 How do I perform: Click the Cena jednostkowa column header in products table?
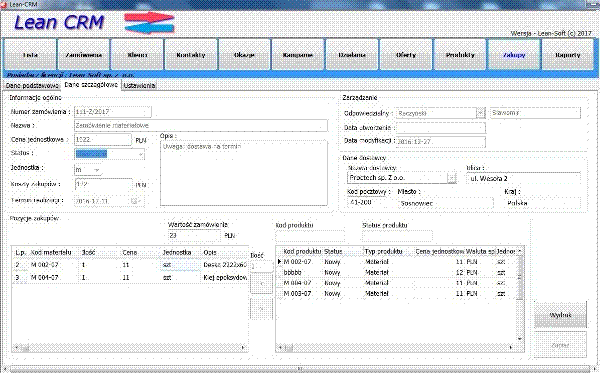click(439, 251)
